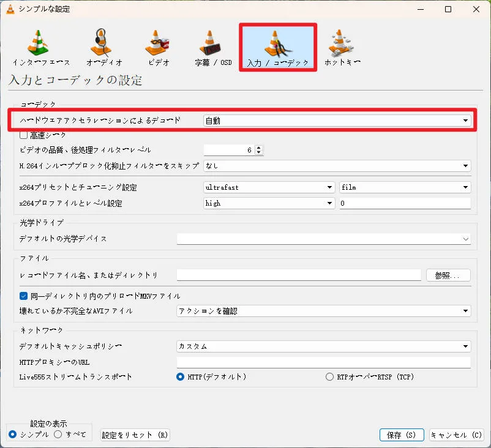
Task: Select the 入力 / コーデック category
Action: click(x=278, y=48)
